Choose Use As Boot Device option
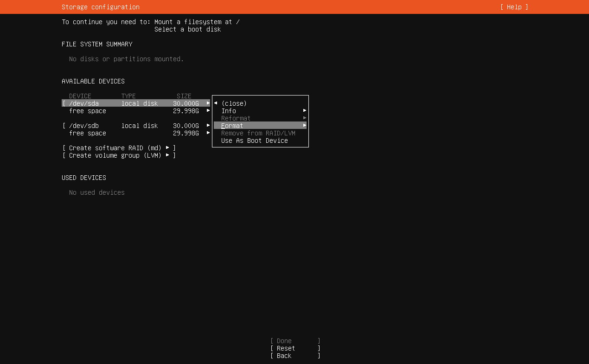 (254, 140)
